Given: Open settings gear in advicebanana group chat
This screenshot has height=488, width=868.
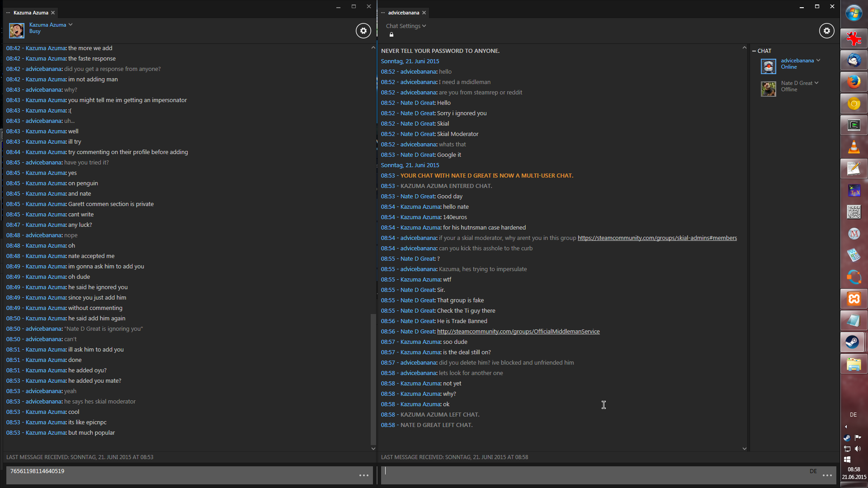Looking at the screenshot, I should click(826, 31).
